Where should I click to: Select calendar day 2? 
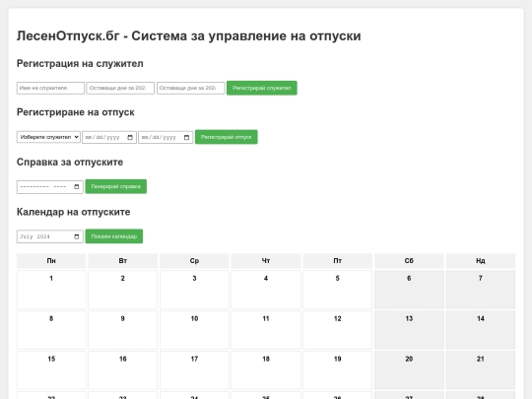pos(123,290)
